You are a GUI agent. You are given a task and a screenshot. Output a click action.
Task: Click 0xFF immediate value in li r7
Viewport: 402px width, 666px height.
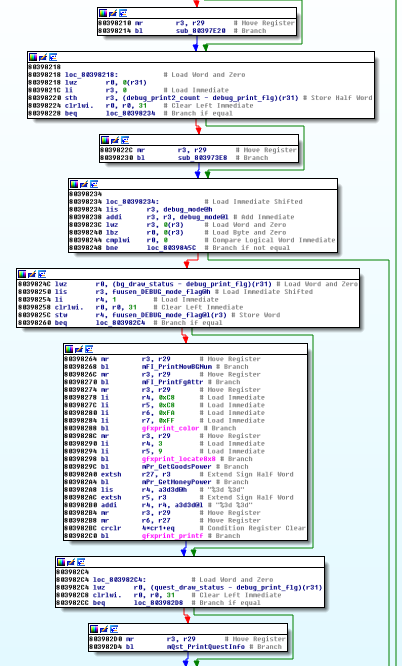[166, 420]
